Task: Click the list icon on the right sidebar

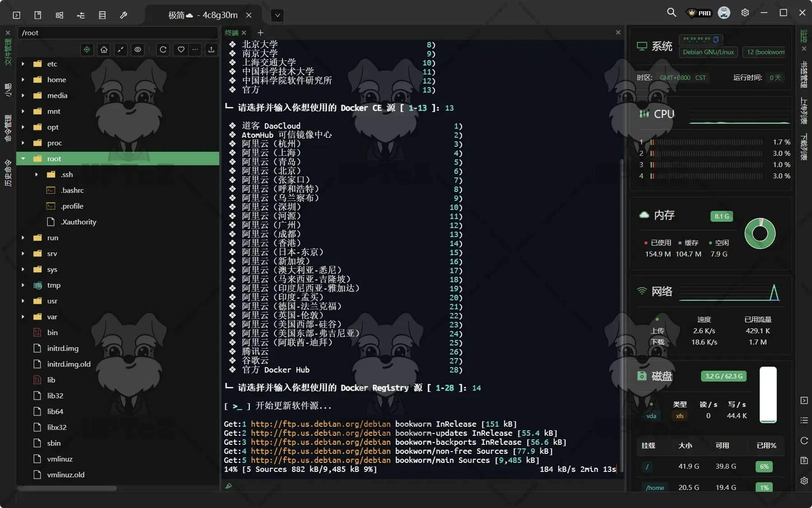Action: [804, 420]
